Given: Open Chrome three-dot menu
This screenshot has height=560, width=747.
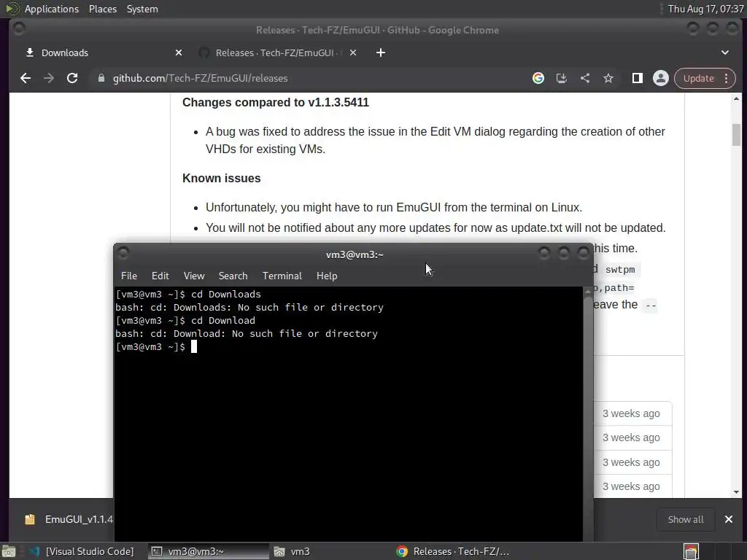Looking at the screenshot, I should (x=727, y=78).
